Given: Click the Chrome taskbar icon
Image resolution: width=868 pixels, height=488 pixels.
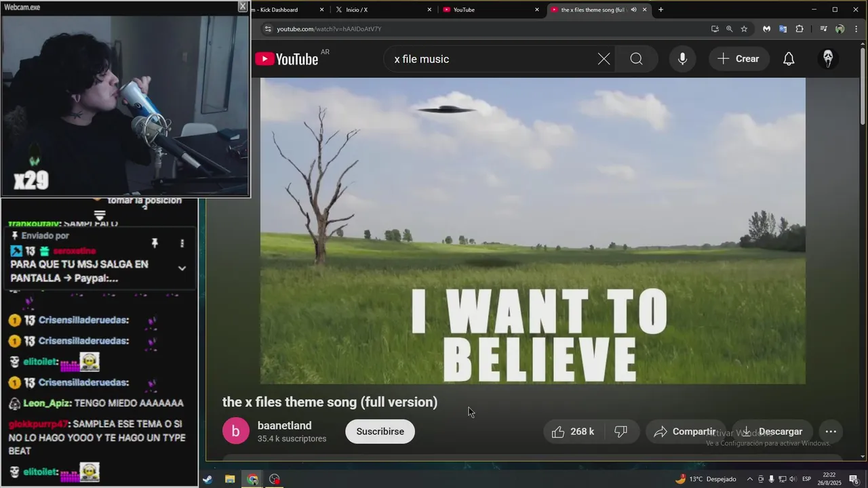Looking at the screenshot, I should click(x=252, y=479).
